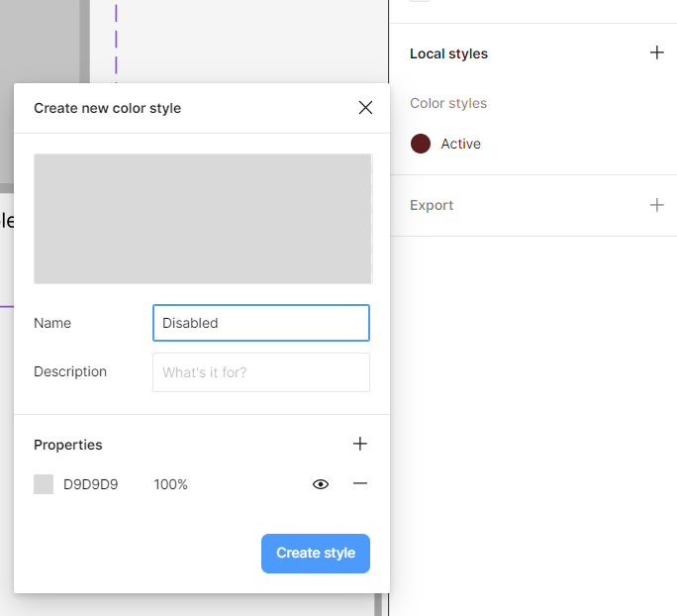This screenshot has height=616, width=677.
Task: Close the Create new color style dialog
Action: 365,108
